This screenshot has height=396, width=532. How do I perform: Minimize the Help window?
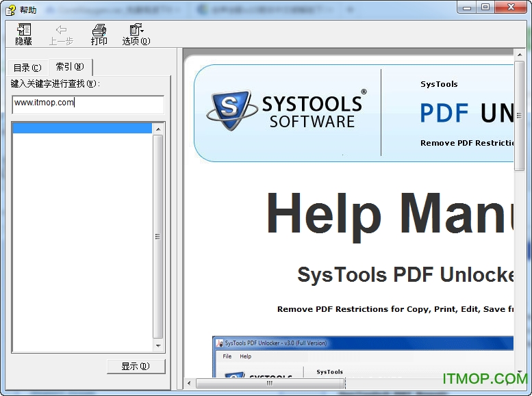[x=467, y=7]
